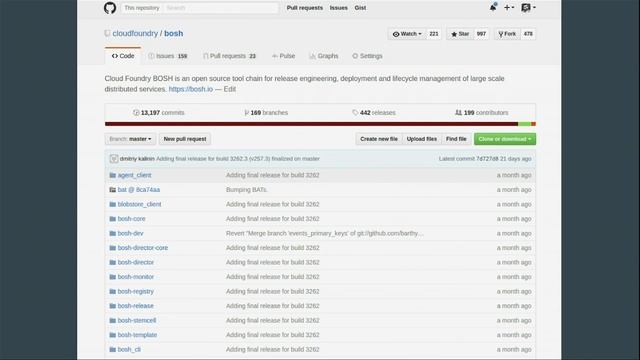Open the plus create-new dropdown
Image resolution: width=640 pixels, height=360 pixels.
509,7
